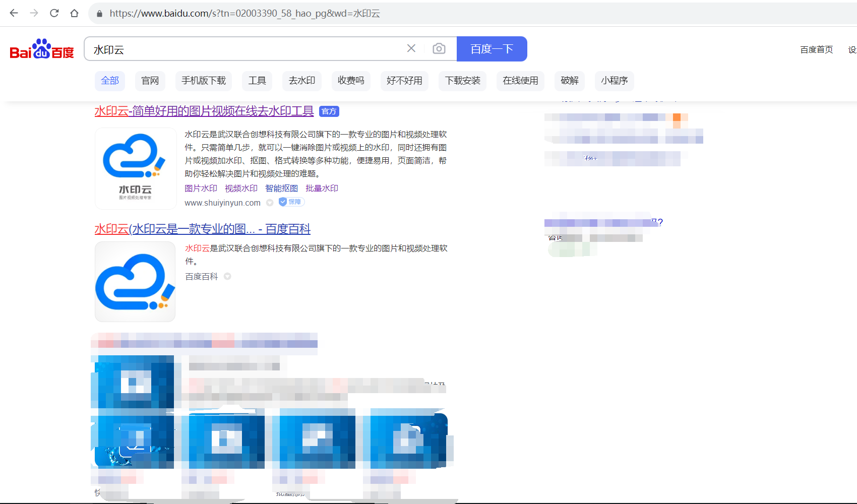
Task: Clear the search box with X icon
Action: (411, 48)
